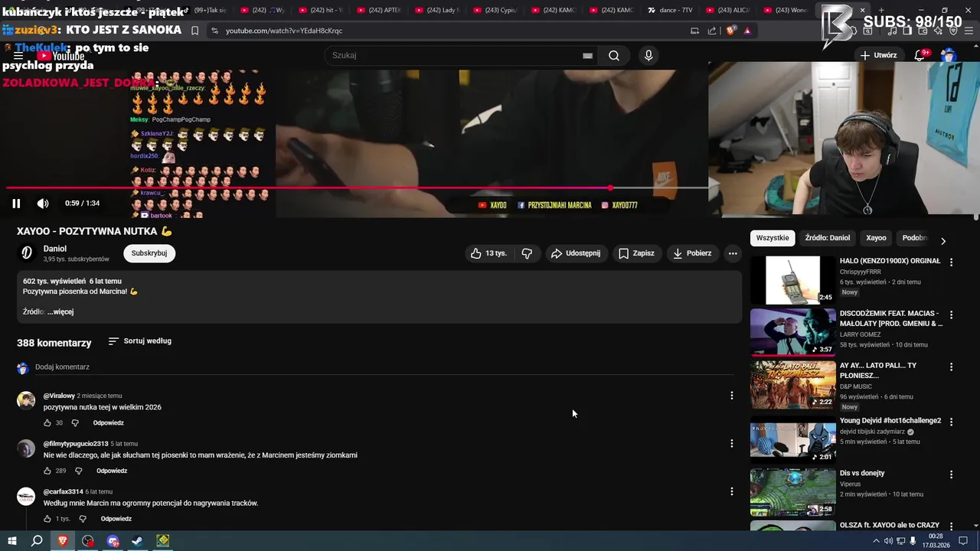Open AY AY... LATO PALI video title
The height and width of the screenshot is (551, 980).
pyautogui.click(x=878, y=370)
